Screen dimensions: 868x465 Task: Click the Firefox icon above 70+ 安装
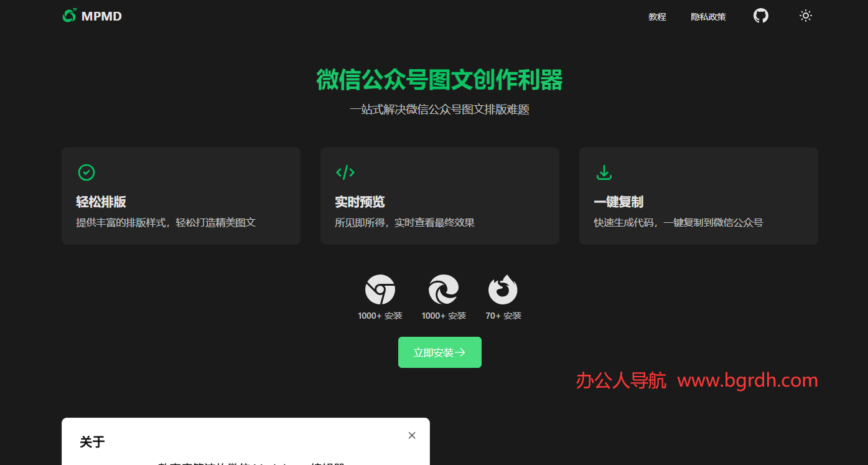tap(503, 289)
